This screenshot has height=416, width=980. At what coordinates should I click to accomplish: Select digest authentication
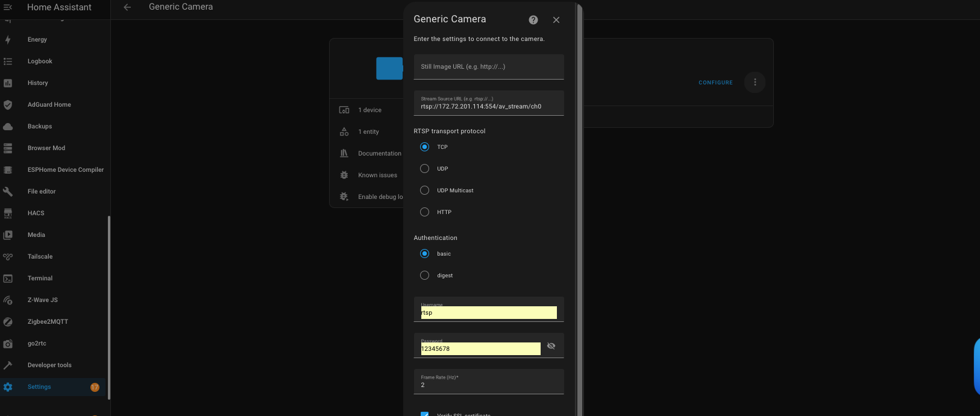pos(424,276)
